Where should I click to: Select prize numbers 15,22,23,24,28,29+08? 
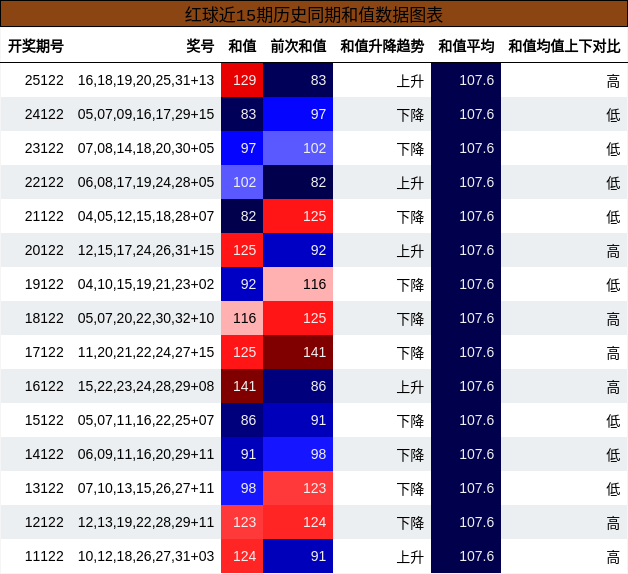(146, 387)
